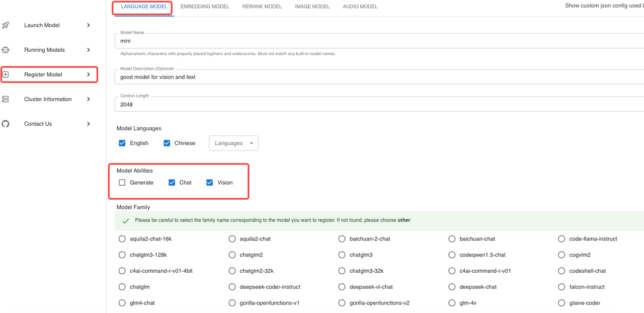Image resolution: width=644 pixels, height=313 pixels.
Task: Click the Context Length input field
Action: [x=377, y=105]
